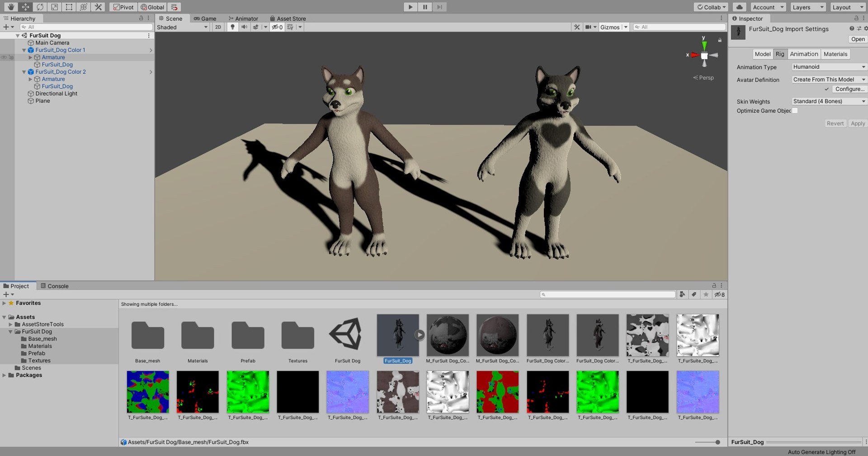Screen dimensions: 868x456
Task: Open the Layers dropdown
Action: (808, 7)
